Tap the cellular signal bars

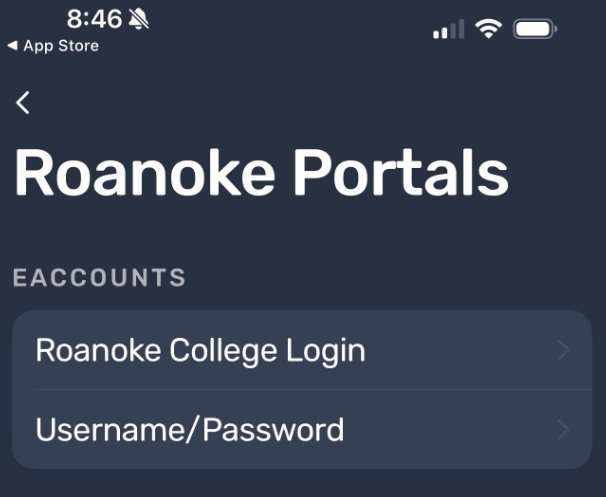[448, 30]
